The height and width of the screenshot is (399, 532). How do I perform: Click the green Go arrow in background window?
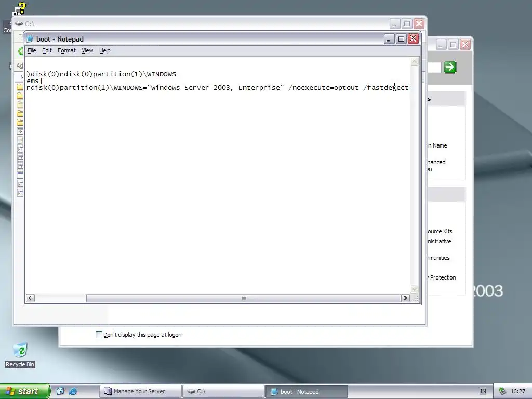pyautogui.click(x=450, y=67)
